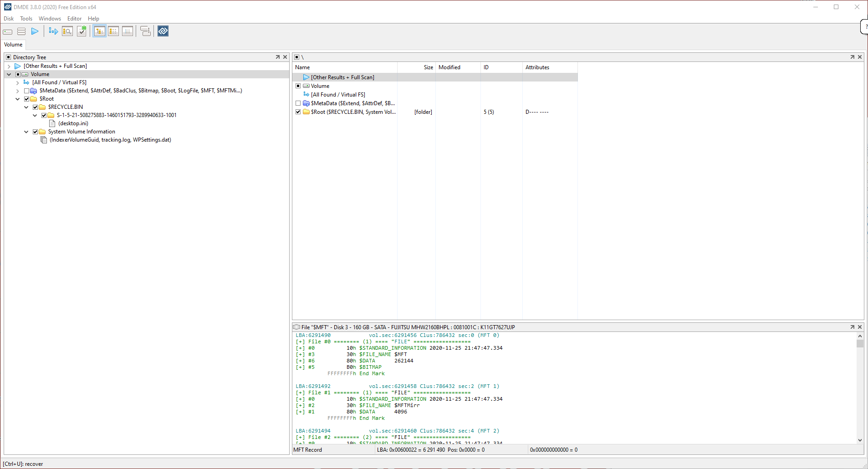This screenshot has width=868, height=469.
Task: Sort by the Name column header
Action: click(x=345, y=67)
